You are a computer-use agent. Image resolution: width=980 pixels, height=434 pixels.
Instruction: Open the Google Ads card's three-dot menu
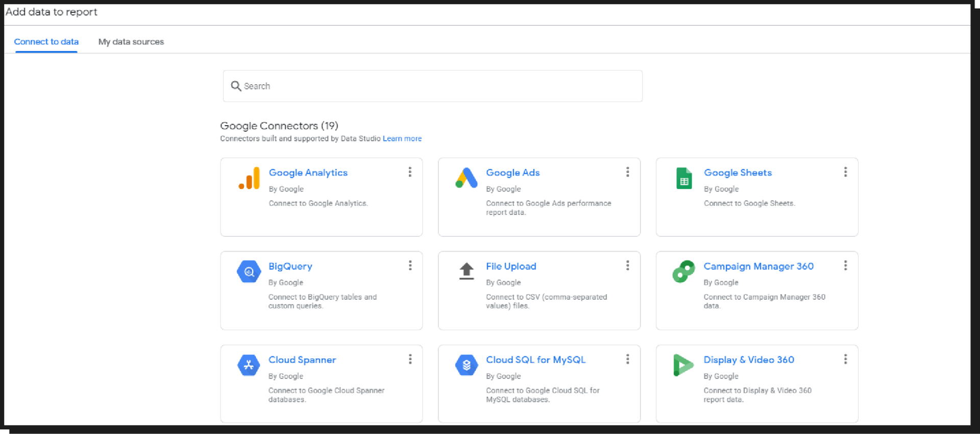pyautogui.click(x=628, y=172)
